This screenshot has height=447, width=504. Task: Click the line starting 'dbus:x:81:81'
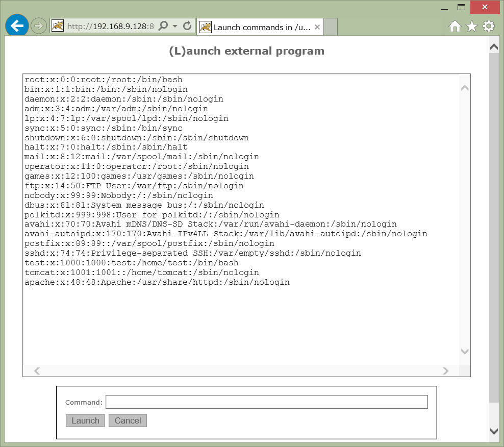pos(144,205)
